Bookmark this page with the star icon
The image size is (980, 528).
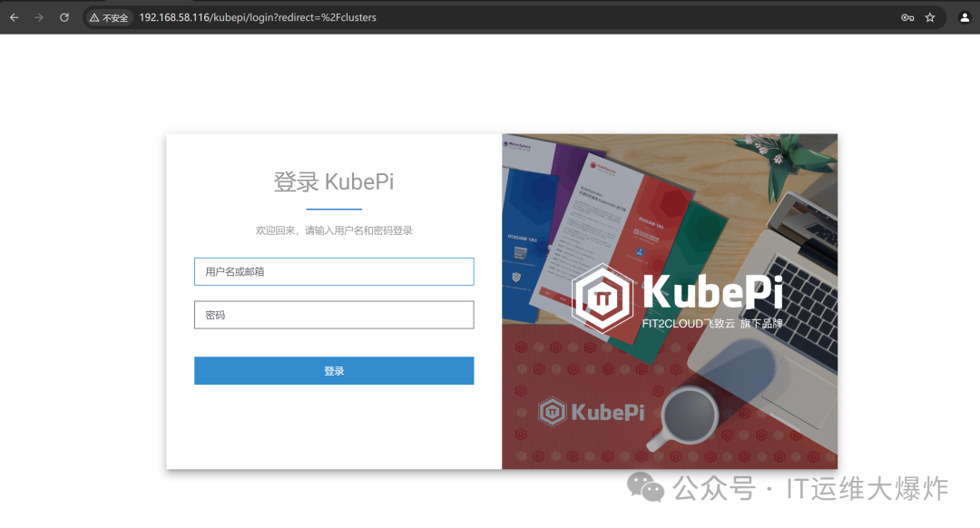pos(930,17)
